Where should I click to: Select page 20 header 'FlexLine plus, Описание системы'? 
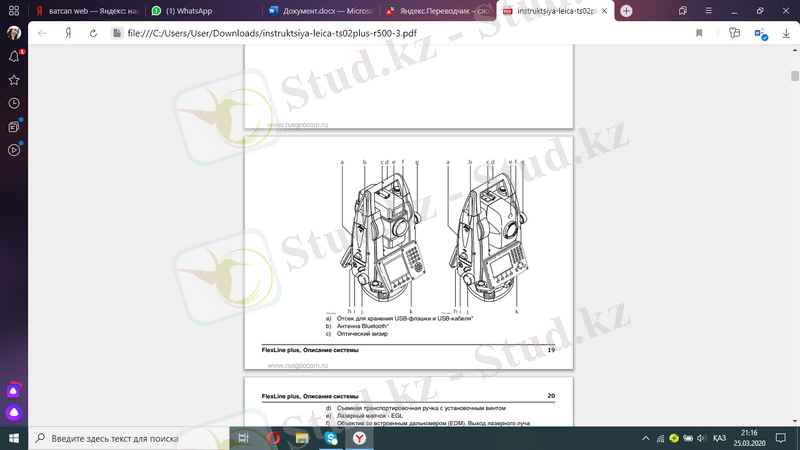click(310, 396)
